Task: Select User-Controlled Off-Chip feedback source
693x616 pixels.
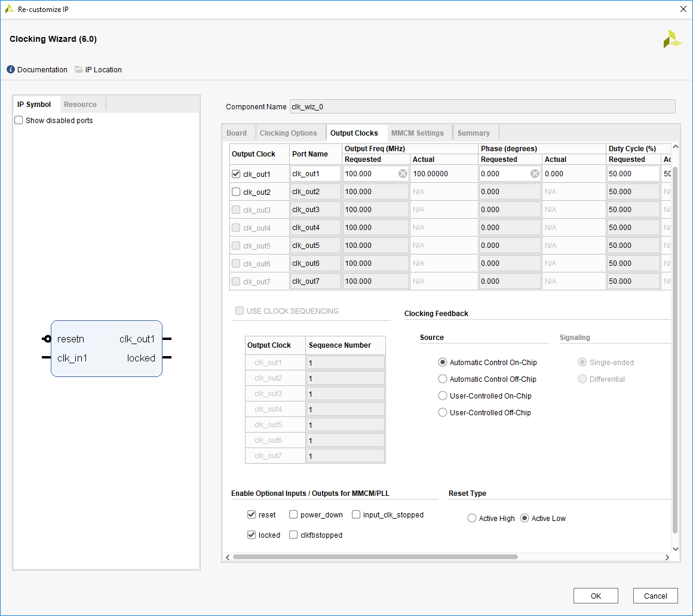Action: (x=443, y=413)
